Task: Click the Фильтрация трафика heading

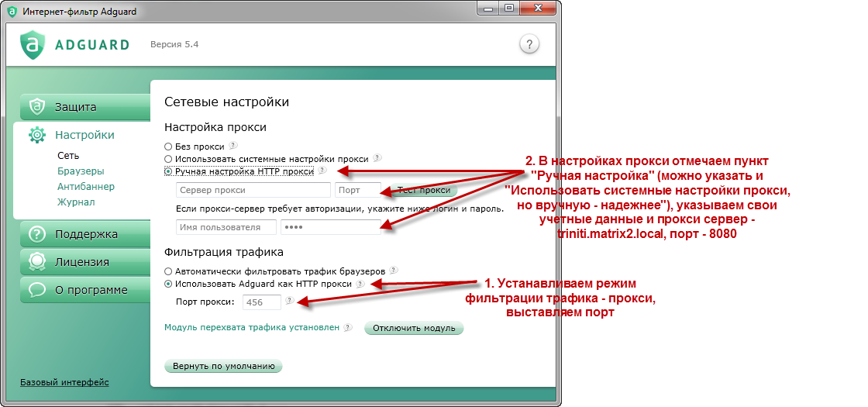Action: tap(224, 252)
